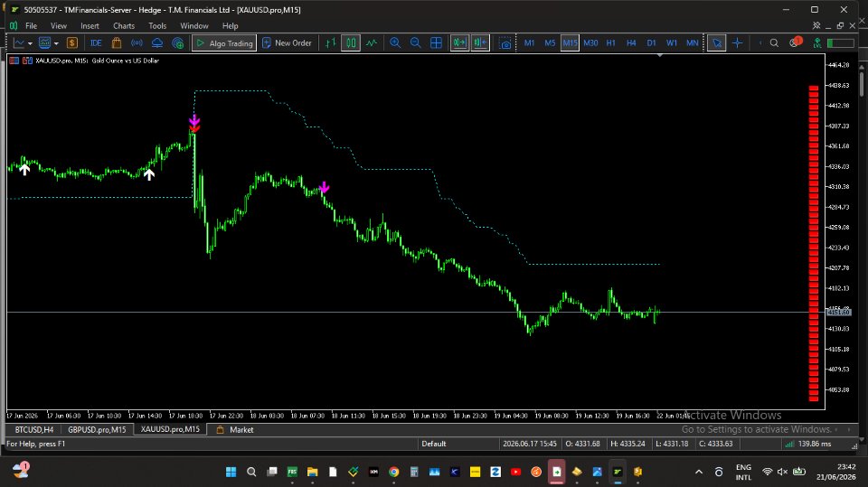The width and height of the screenshot is (868, 487).
Task: Expand the chart profiles dropdown arrow
Action: 56,43
